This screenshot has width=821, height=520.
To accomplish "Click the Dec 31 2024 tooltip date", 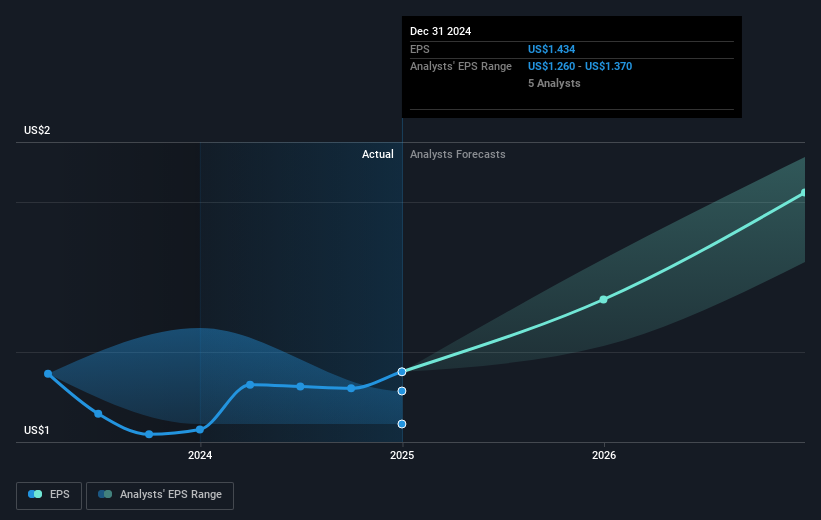I will (440, 31).
